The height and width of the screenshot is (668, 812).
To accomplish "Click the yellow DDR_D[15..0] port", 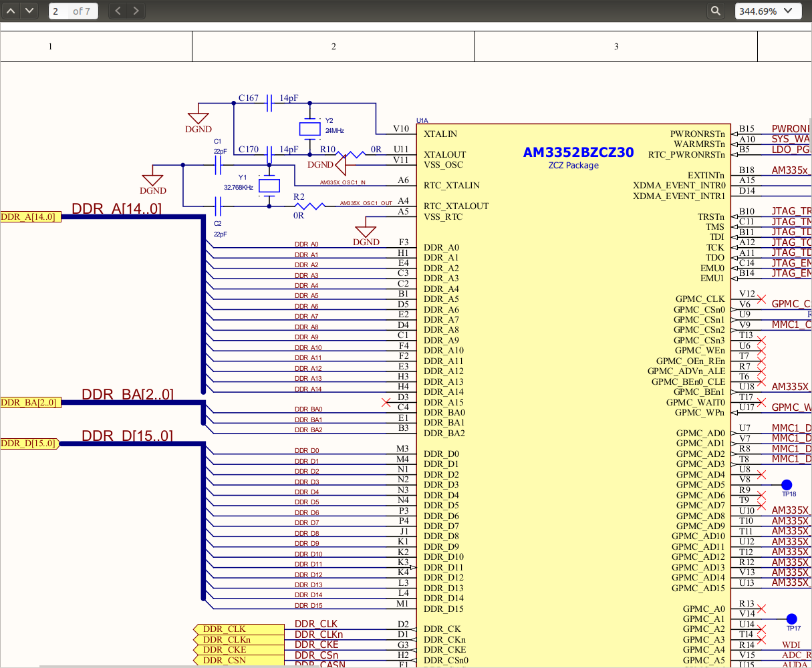I will [x=29, y=443].
